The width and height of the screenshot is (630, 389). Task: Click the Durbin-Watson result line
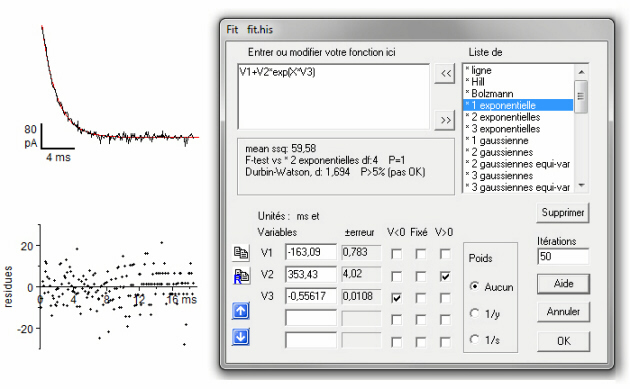[x=335, y=172]
